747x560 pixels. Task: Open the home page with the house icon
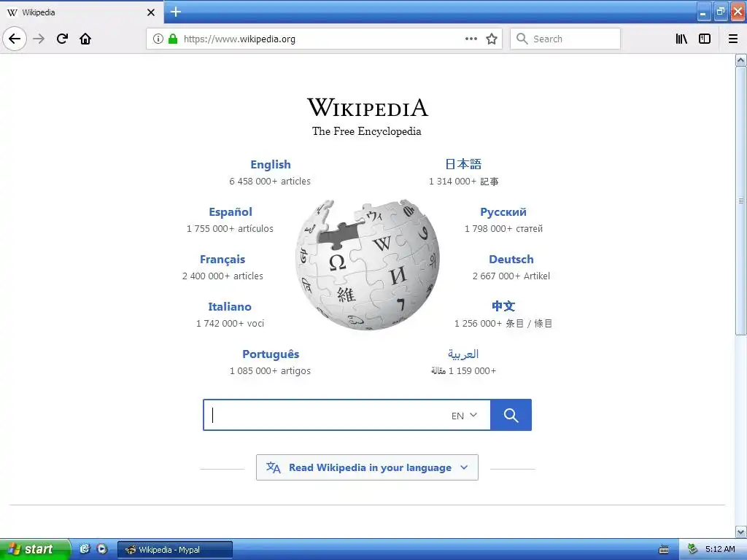85,39
